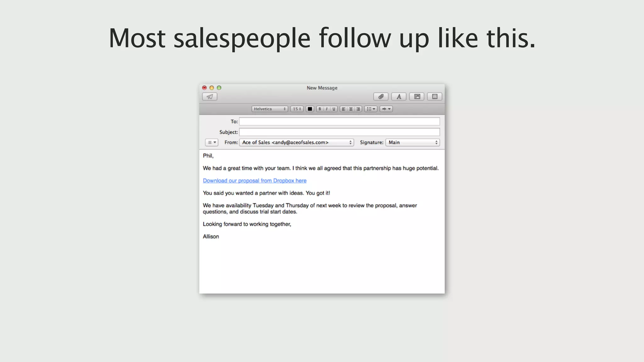
Task: Open the indentation arrow dropdown
Action: [x=386, y=109]
